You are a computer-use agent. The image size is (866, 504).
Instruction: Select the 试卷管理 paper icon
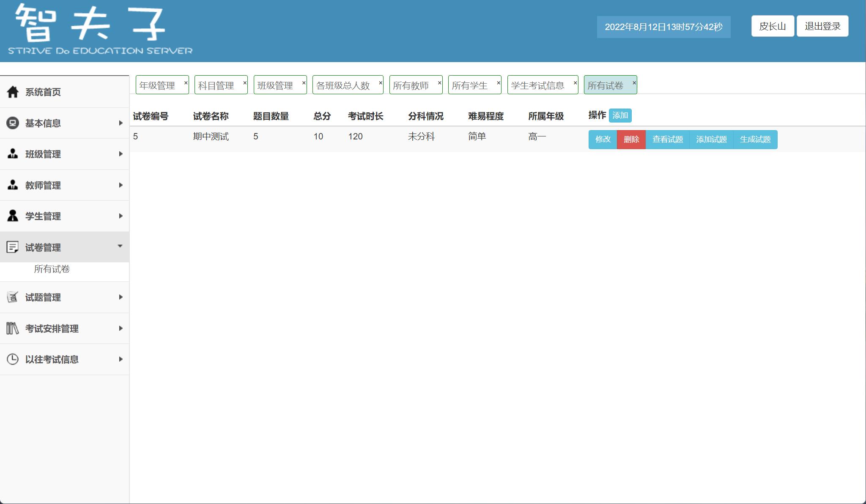(x=13, y=247)
